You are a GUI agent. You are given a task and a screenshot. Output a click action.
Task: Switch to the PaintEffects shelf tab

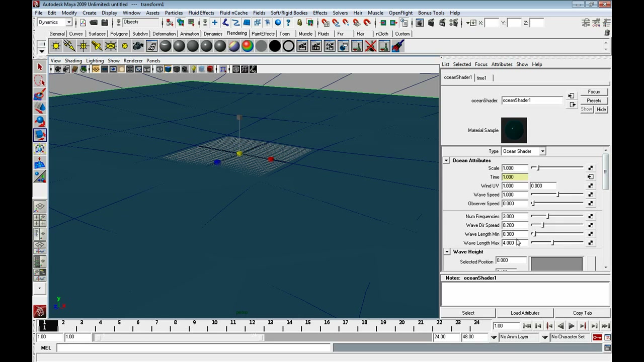click(263, 34)
